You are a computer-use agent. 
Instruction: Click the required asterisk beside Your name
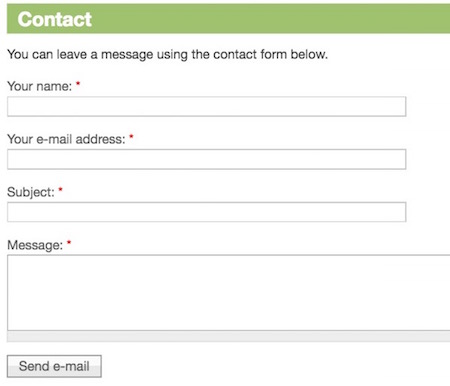point(78,84)
